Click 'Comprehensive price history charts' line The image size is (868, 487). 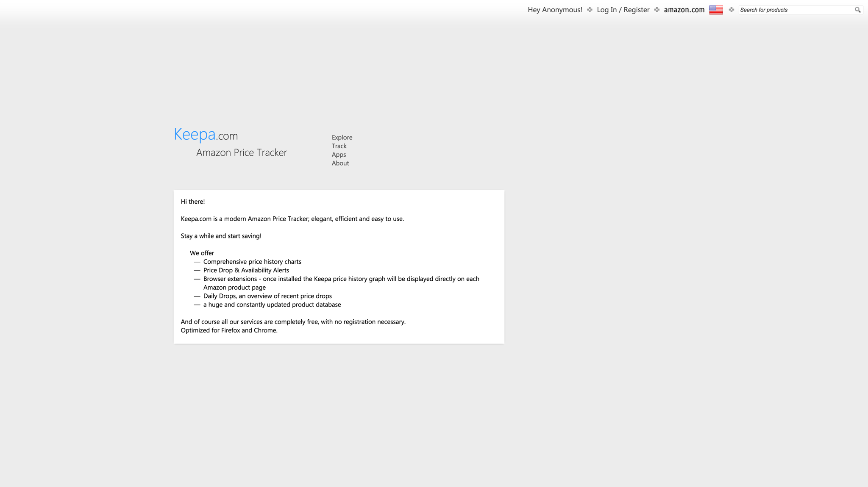pyautogui.click(x=252, y=262)
